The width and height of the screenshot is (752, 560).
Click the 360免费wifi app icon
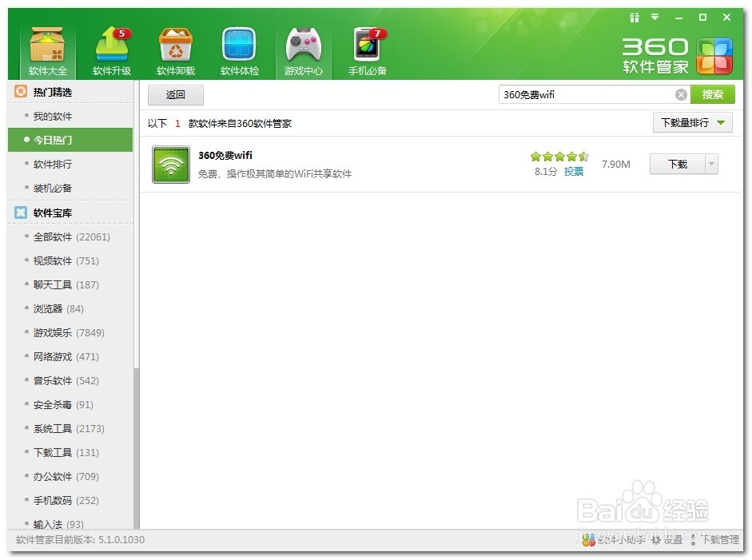171,165
